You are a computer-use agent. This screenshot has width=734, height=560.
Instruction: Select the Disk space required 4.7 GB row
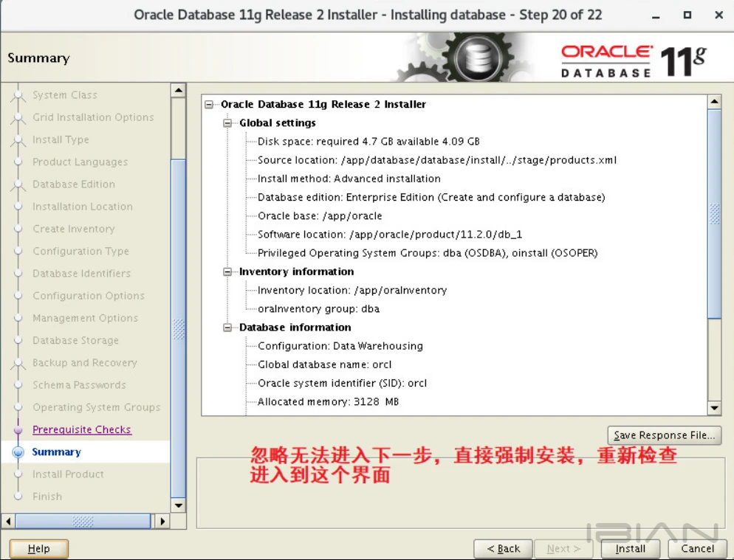click(x=369, y=141)
